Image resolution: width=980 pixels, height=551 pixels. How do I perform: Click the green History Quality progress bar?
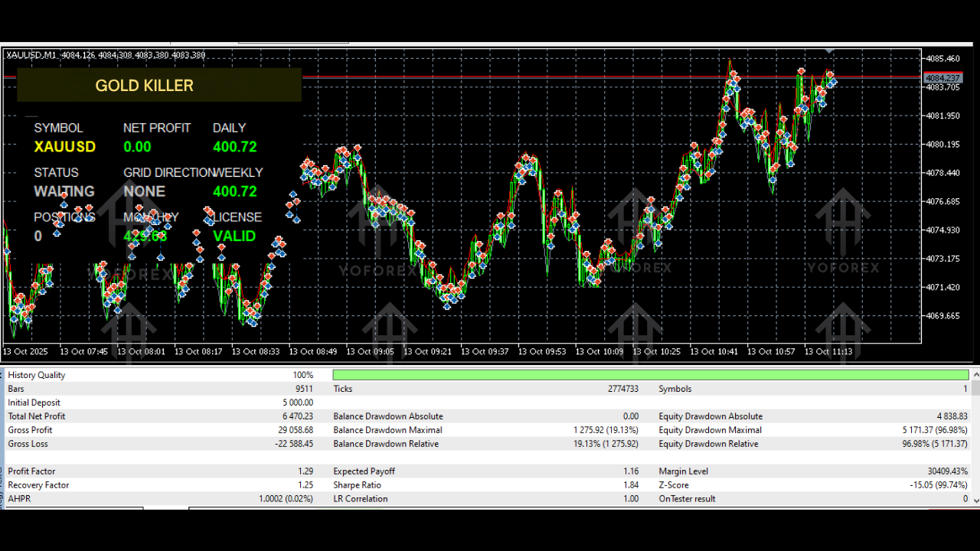650,374
